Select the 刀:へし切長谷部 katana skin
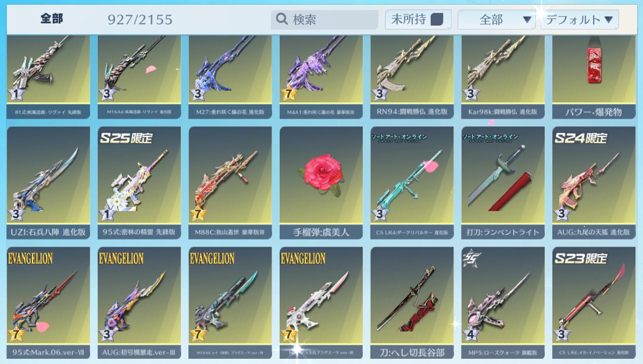 point(412,303)
